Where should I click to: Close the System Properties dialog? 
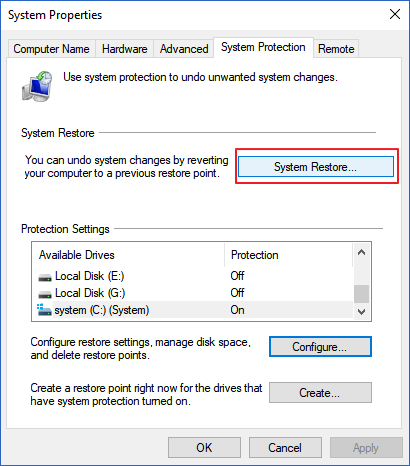pyautogui.click(x=395, y=14)
